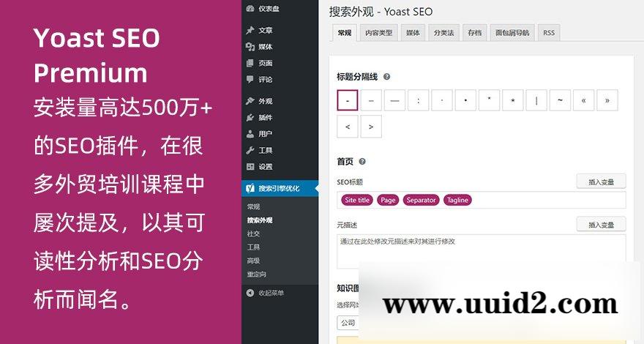The height and width of the screenshot is (344, 644).
Task: Open the 仪表盘 dashboard icon
Action: (x=250, y=8)
